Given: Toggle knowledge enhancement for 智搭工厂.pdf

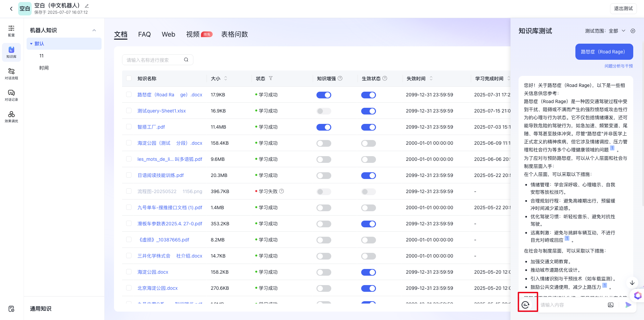Looking at the screenshot, I should coord(324,127).
